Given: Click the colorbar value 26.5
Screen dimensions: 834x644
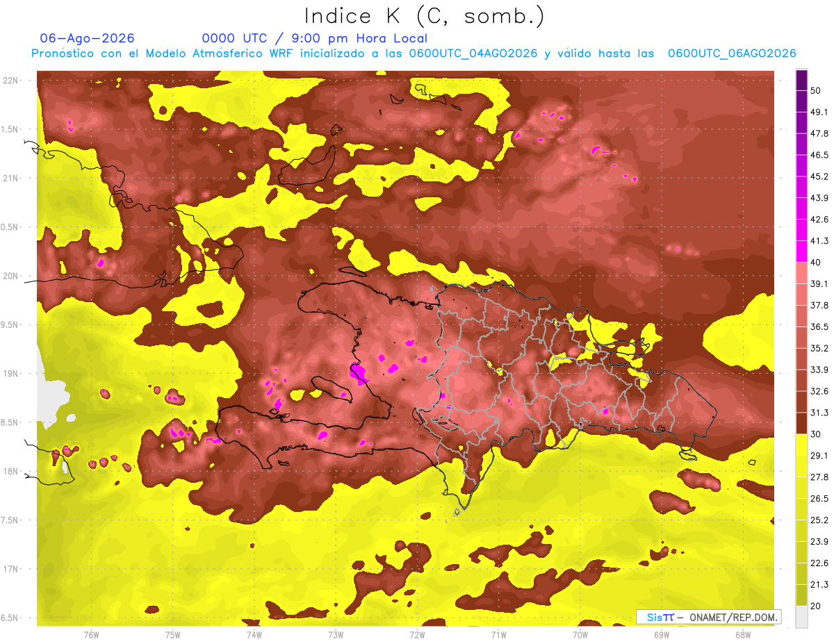Looking at the screenshot, I should click(819, 499).
